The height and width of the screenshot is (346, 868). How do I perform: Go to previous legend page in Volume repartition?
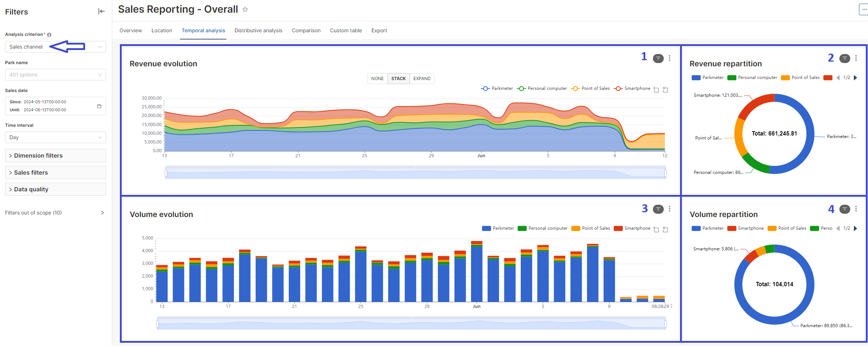pos(838,228)
